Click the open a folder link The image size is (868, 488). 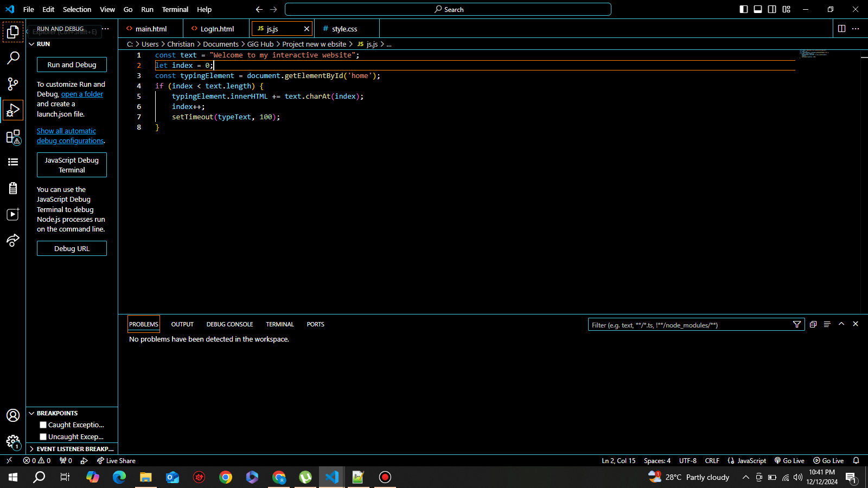pyautogui.click(x=82, y=94)
